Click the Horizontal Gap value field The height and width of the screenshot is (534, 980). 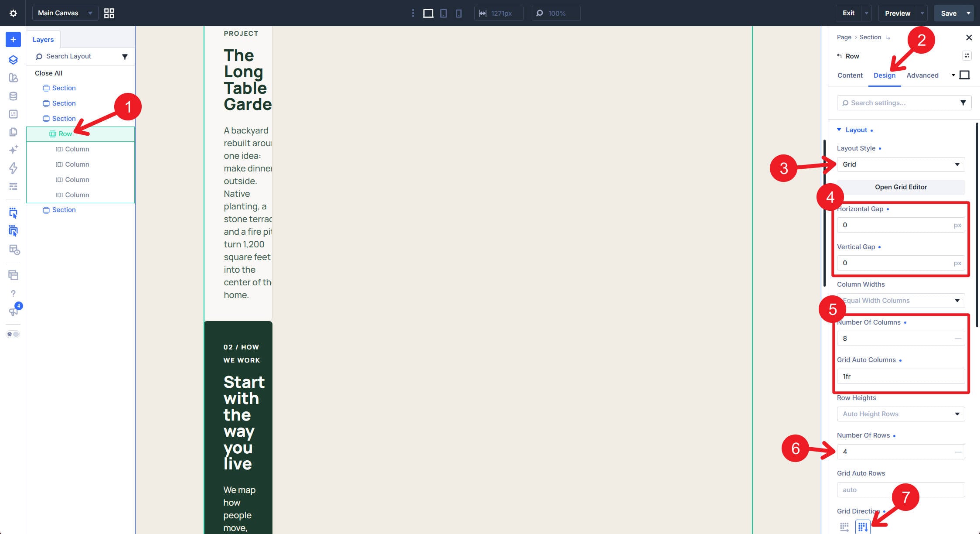(x=901, y=225)
